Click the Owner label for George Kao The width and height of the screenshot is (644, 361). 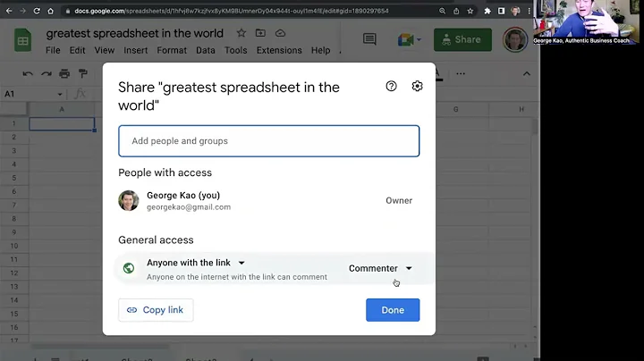coord(399,200)
